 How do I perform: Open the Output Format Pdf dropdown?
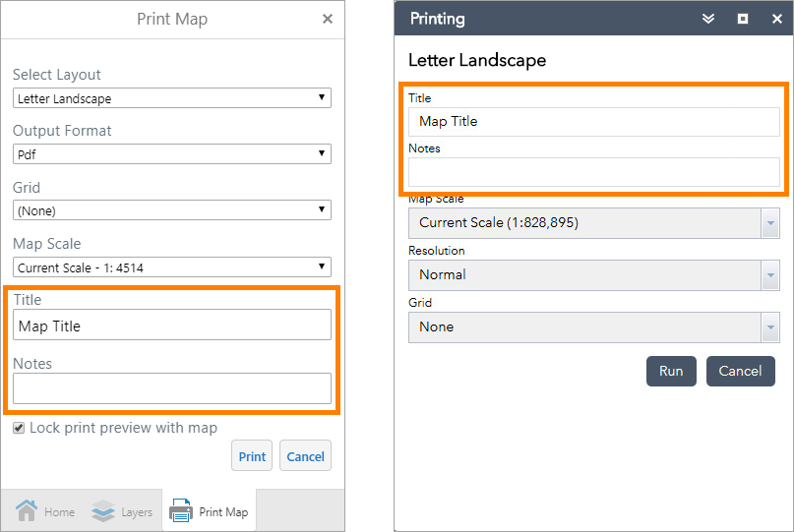pos(172,154)
